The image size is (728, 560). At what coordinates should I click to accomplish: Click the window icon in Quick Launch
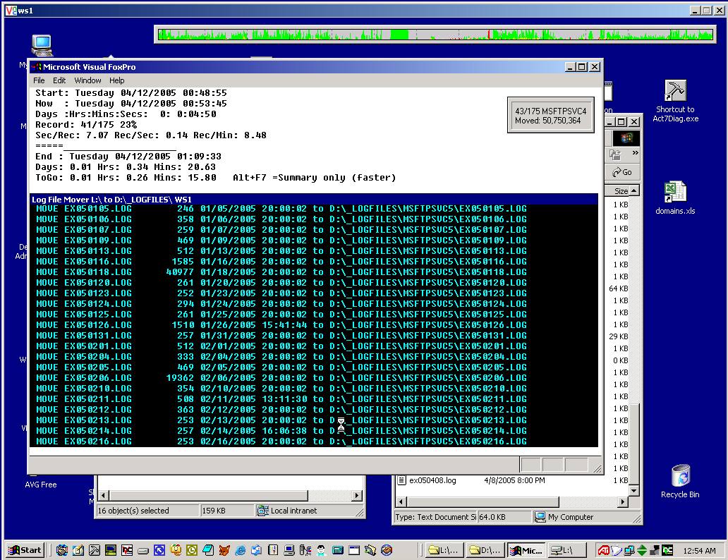point(354,550)
